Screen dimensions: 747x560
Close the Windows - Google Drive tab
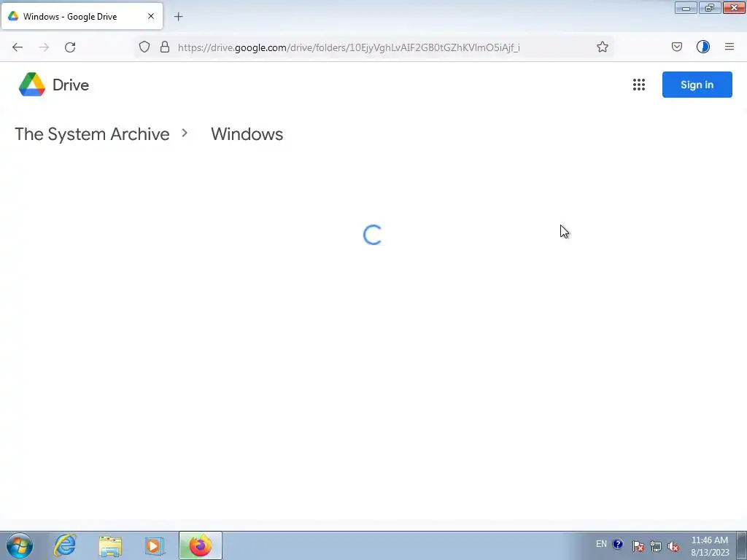click(150, 16)
